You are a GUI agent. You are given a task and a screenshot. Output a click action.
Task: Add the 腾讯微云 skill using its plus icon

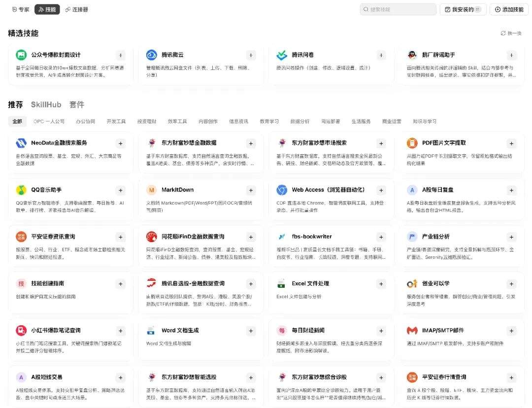click(x=251, y=55)
